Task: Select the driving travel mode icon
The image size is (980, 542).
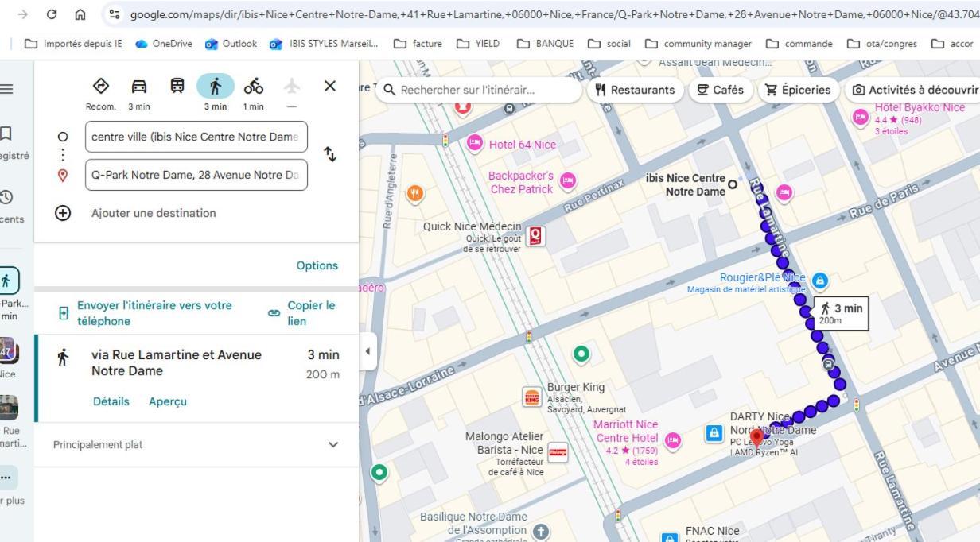Action: (x=138, y=87)
